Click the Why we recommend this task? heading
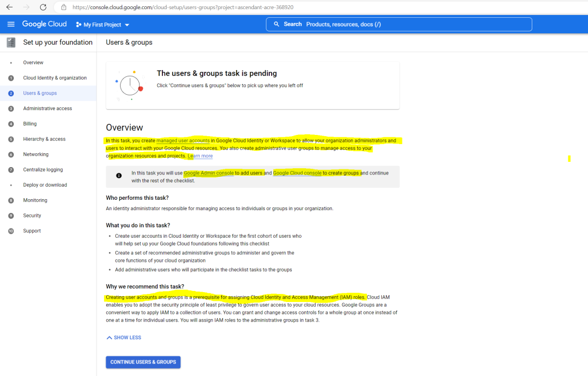The width and height of the screenshot is (588, 376). [x=145, y=286]
